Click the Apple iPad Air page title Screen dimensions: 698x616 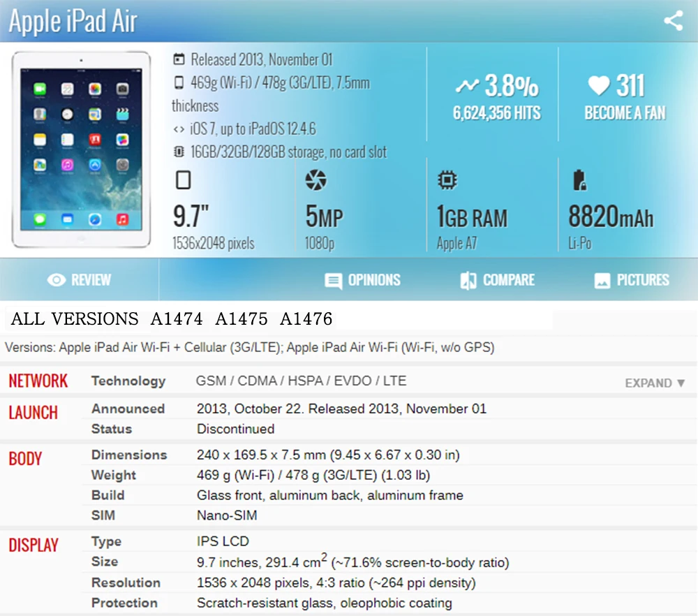pyautogui.click(x=73, y=21)
